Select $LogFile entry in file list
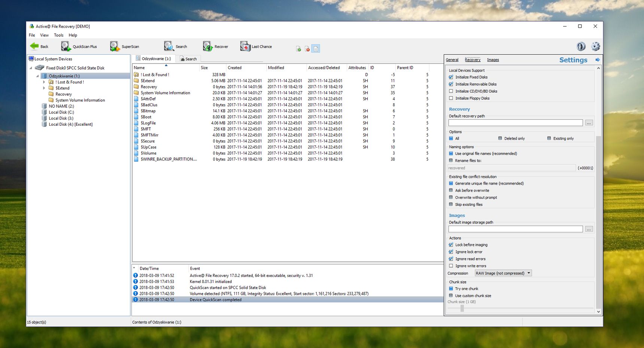Image resolution: width=644 pixels, height=348 pixels. click(148, 123)
